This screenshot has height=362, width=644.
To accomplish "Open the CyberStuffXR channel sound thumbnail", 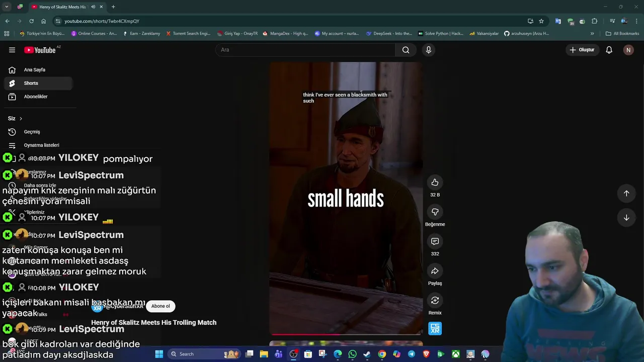I will pos(435,329).
